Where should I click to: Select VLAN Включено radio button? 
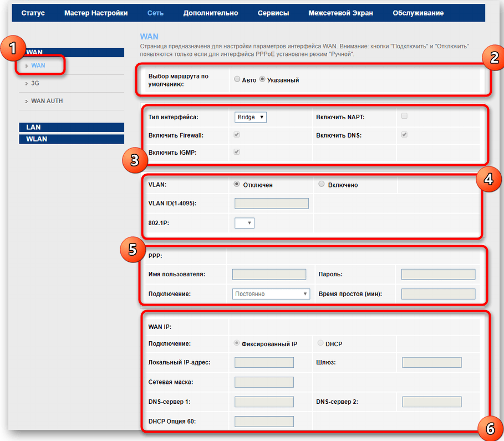coord(322,185)
